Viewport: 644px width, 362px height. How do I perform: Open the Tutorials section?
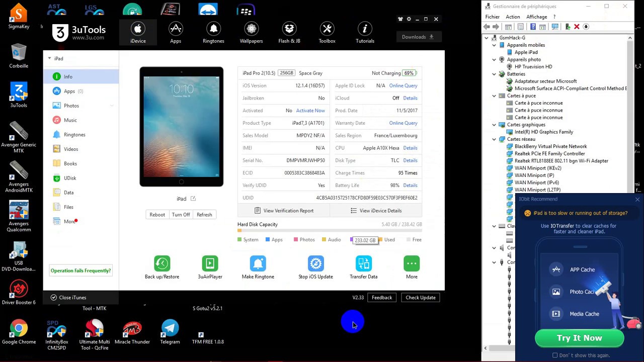(x=365, y=33)
